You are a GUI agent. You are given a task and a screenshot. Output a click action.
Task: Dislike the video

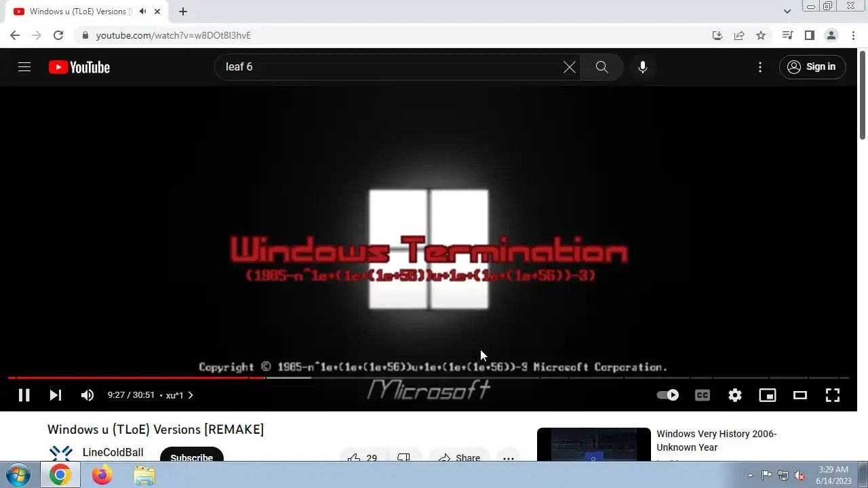tap(403, 457)
